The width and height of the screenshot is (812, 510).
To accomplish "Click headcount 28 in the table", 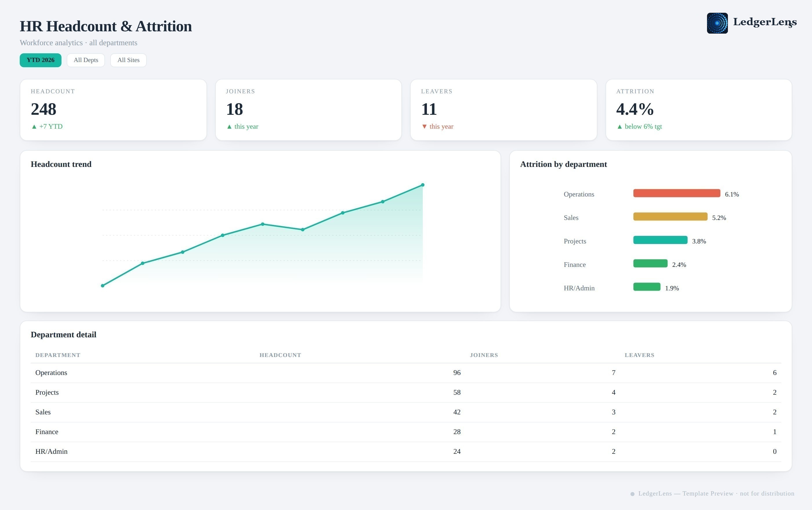I will click(457, 432).
